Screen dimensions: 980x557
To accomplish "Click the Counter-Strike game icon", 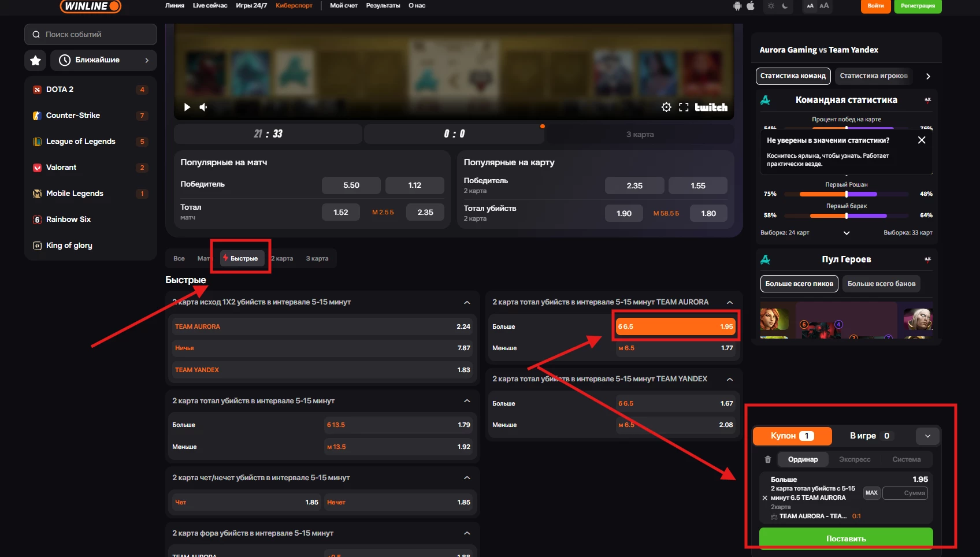I will pyautogui.click(x=37, y=116).
